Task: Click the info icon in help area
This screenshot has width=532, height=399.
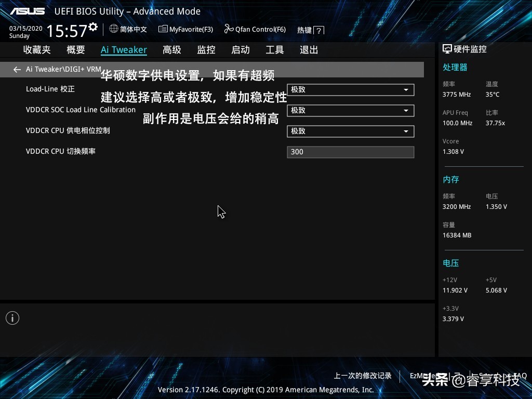Action: [12, 318]
